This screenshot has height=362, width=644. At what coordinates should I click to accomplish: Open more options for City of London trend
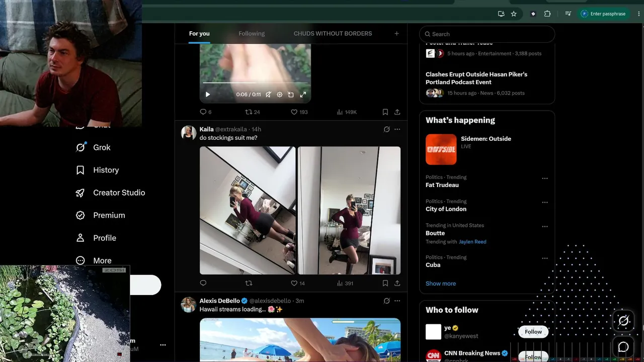544,203
